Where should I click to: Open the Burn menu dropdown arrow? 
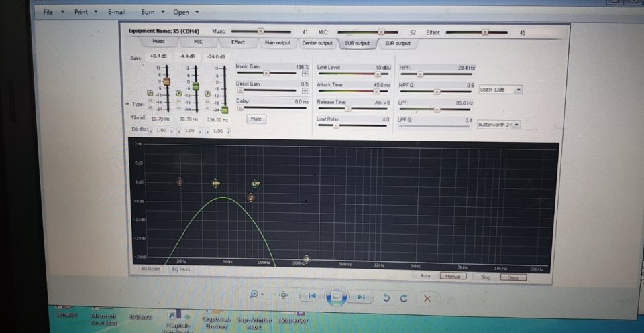[x=162, y=12]
